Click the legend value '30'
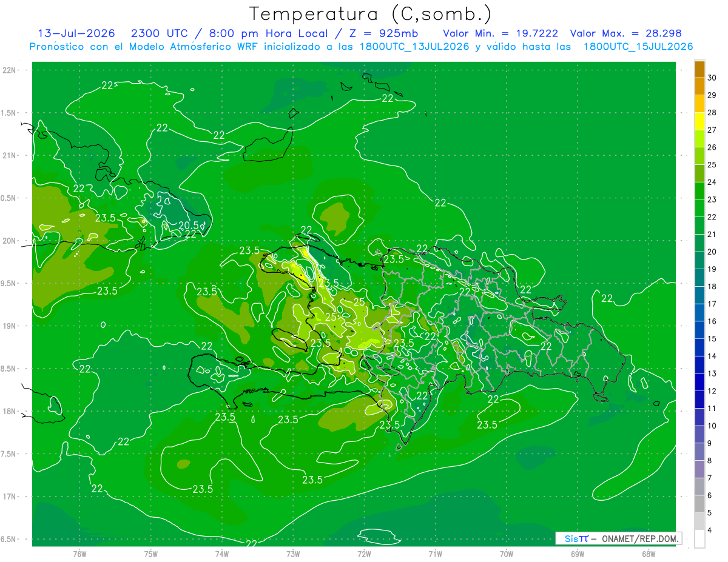Image resolution: width=728 pixels, height=562 pixels. tap(712, 78)
